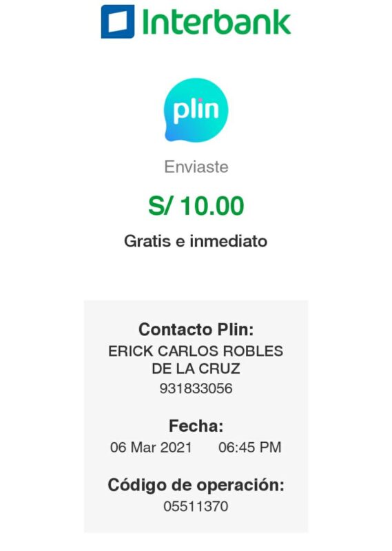Select the time 06:45 PM

250,447
